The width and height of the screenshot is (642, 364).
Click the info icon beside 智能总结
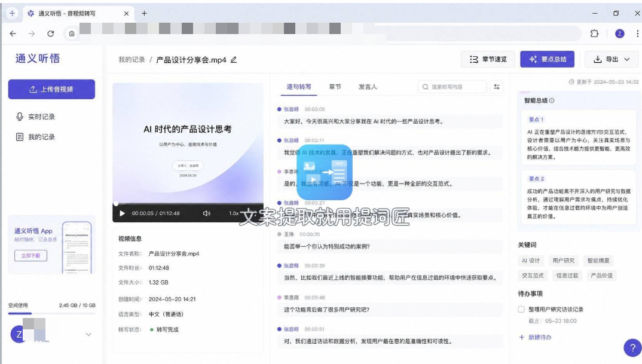[552, 101]
